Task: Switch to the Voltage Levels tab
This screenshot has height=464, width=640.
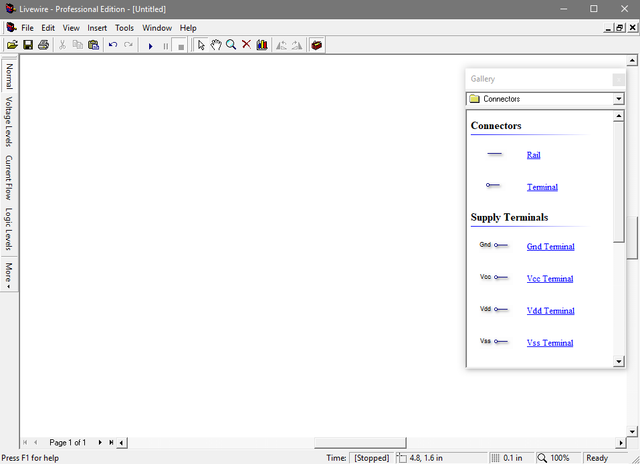Action: 9,122
